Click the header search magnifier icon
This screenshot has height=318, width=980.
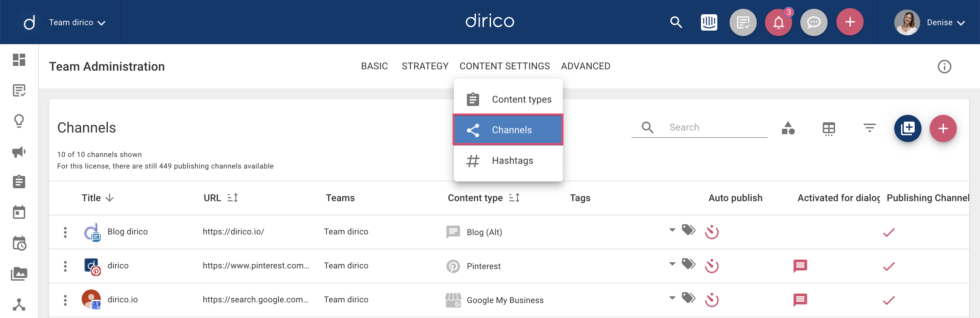pos(676,22)
